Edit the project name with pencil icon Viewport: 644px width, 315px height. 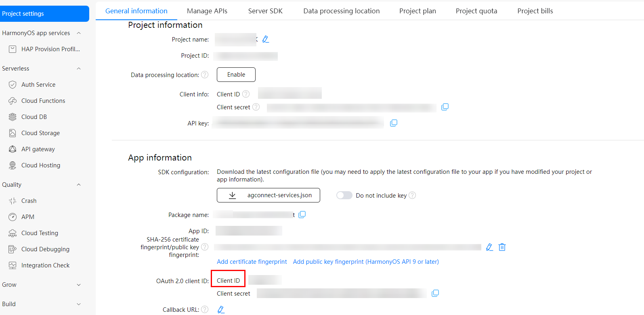click(x=266, y=40)
